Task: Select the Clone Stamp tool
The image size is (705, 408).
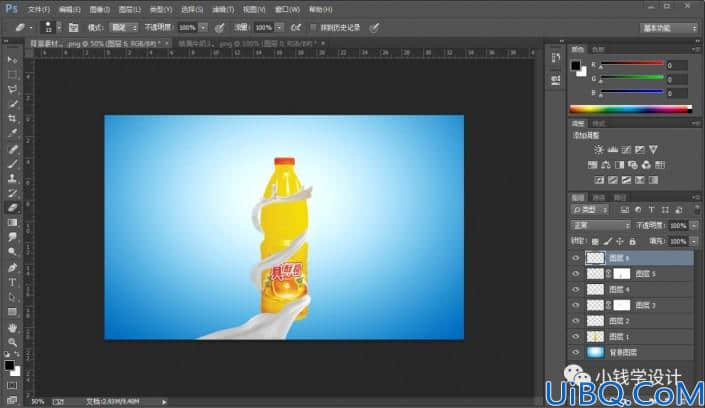Action: point(12,178)
